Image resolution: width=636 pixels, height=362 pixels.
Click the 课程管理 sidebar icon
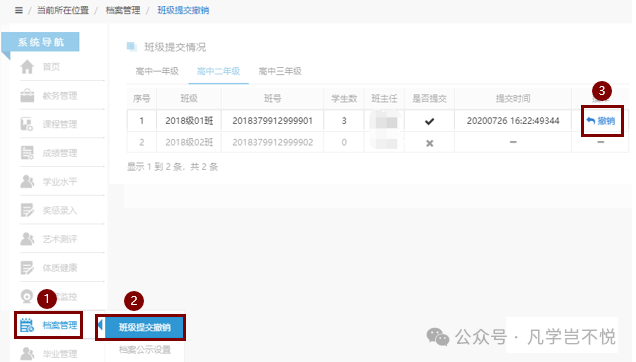click(x=27, y=124)
